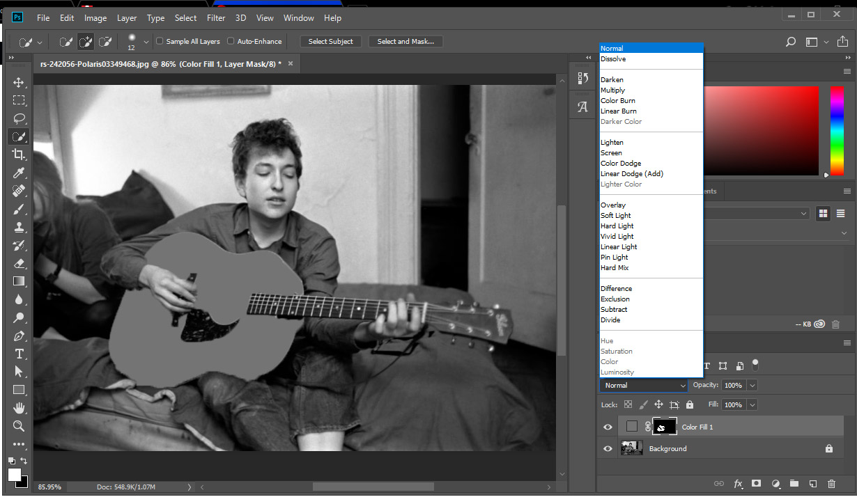Click the new adjustment layer icon
Image resolution: width=857 pixels, height=504 pixels.
(775, 483)
